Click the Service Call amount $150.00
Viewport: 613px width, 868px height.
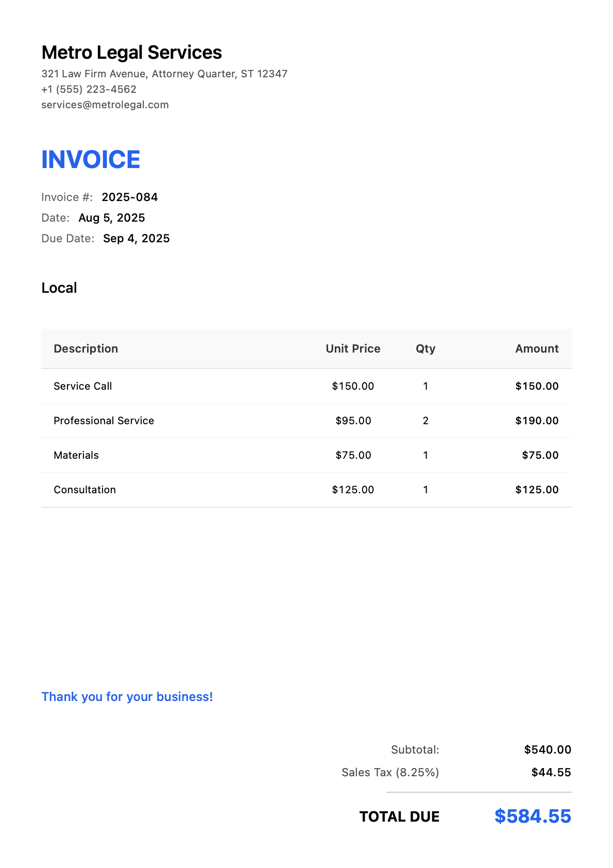tap(537, 386)
